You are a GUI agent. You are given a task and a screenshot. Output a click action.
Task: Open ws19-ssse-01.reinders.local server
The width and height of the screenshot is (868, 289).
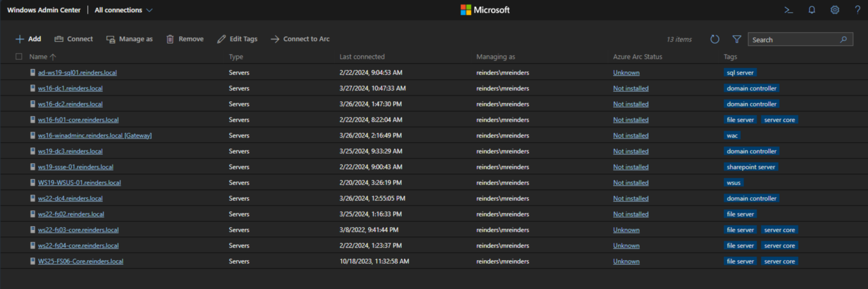click(x=76, y=167)
